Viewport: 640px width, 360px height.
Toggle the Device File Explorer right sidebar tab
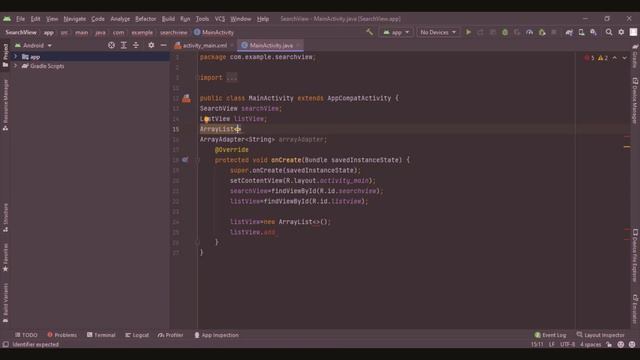click(x=635, y=255)
